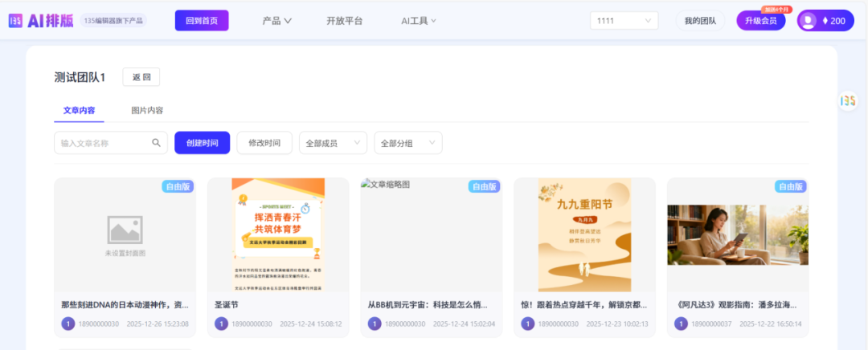
Task: Click the 回到首页 button
Action: click(202, 21)
